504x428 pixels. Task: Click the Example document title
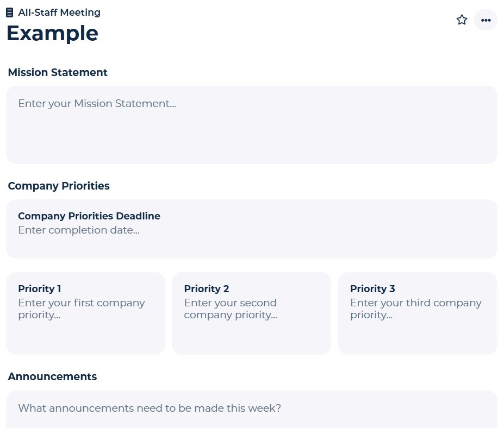[x=52, y=33]
